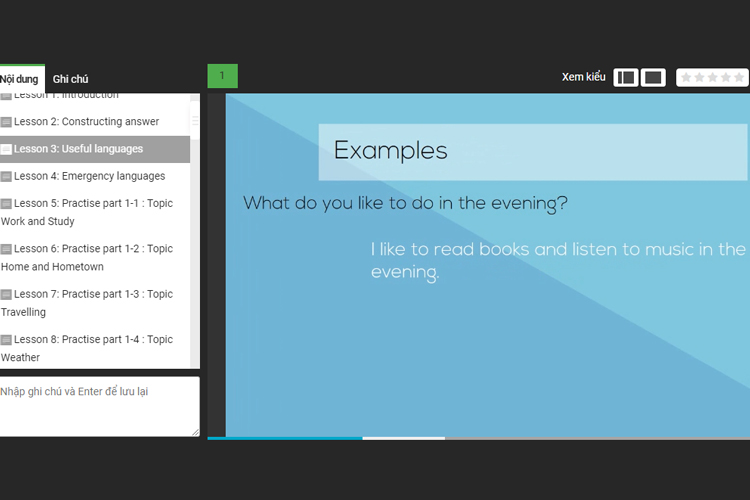Go to Lesson 5 Work and Study

pos(92,212)
